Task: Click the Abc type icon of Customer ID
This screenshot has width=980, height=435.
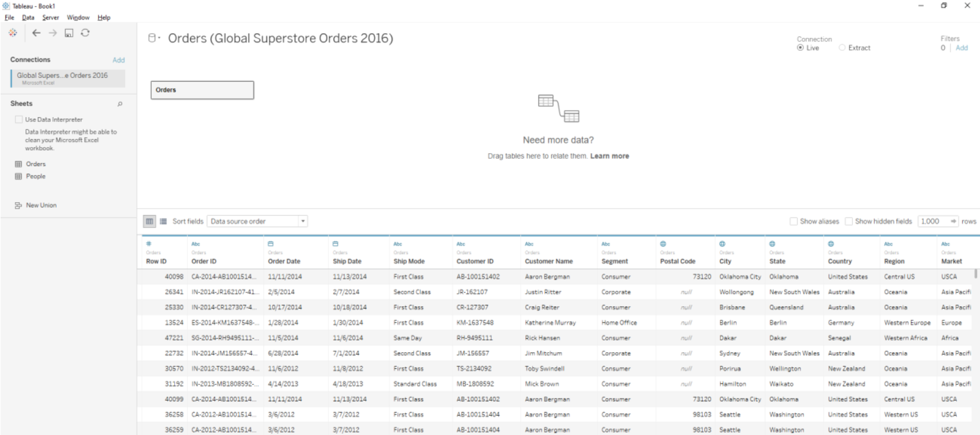Action: tap(460, 244)
